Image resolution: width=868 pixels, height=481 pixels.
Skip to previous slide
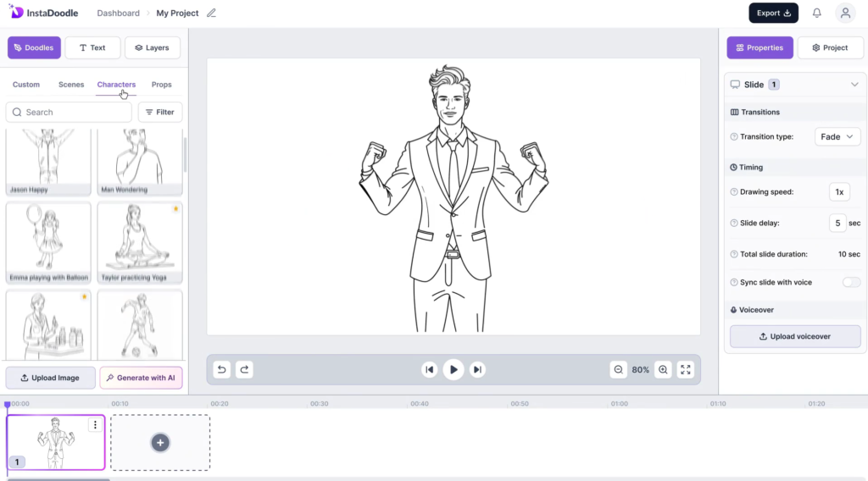(x=429, y=369)
